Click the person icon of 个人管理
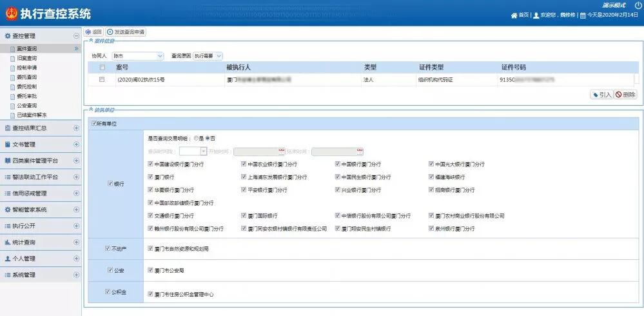Image resolution: width=644 pixels, height=316 pixels. click(x=7, y=259)
